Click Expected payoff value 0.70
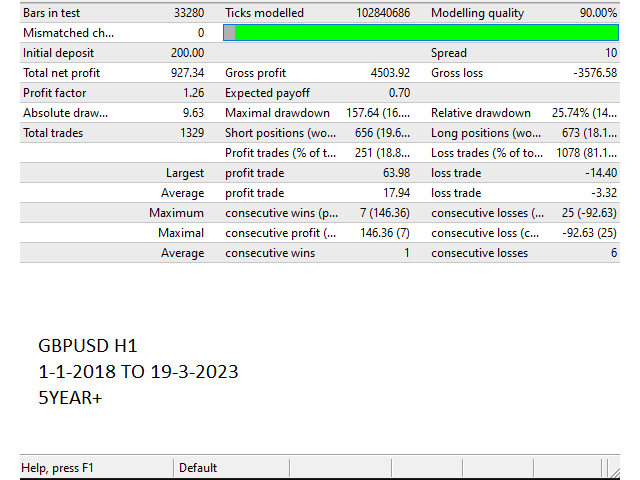The width and height of the screenshot is (640, 480). (x=399, y=93)
